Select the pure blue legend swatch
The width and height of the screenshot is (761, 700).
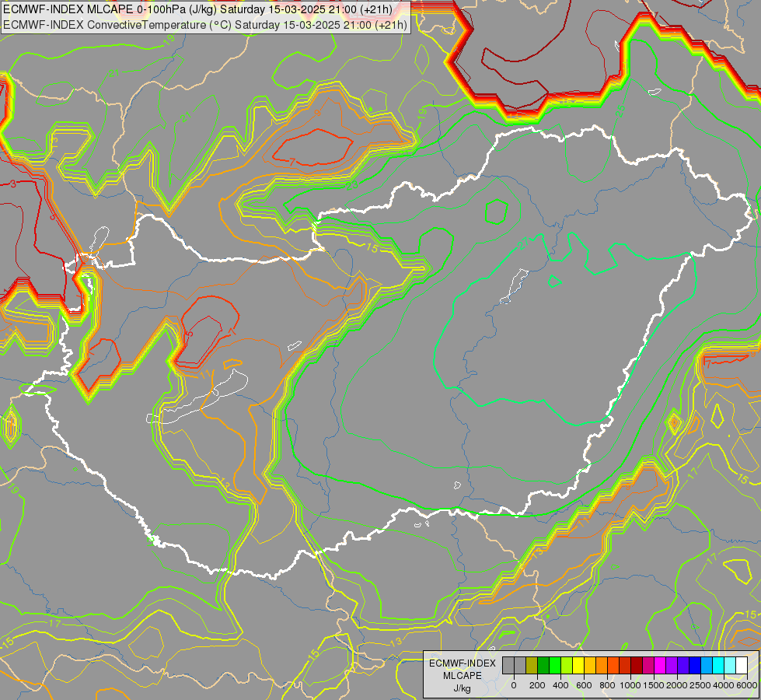click(695, 666)
